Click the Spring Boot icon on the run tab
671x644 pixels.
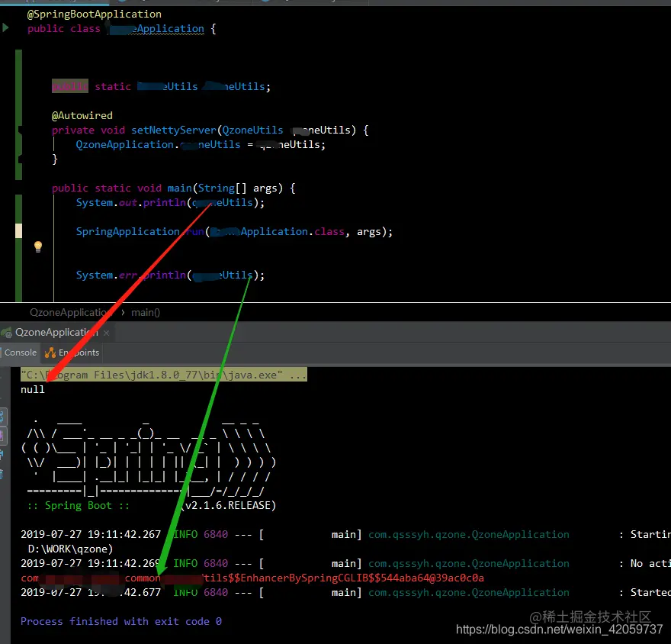tap(6, 332)
